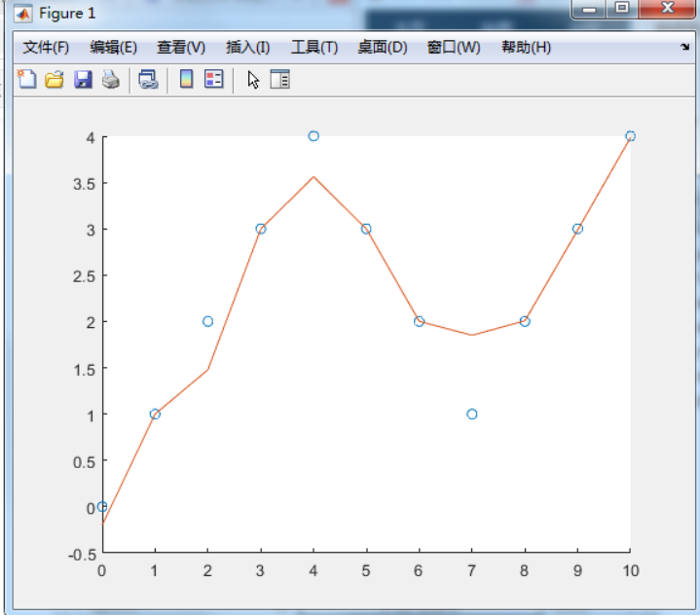700x616 pixels.
Task: Click the Figure 1 window title text
Action: pos(67,14)
